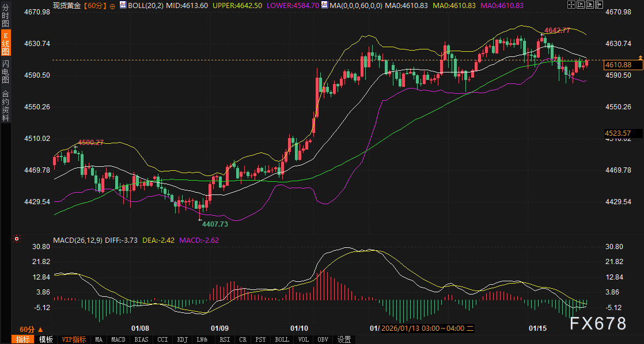
Task: Open 设置 indicator settings
Action: click(x=344, y=339)
